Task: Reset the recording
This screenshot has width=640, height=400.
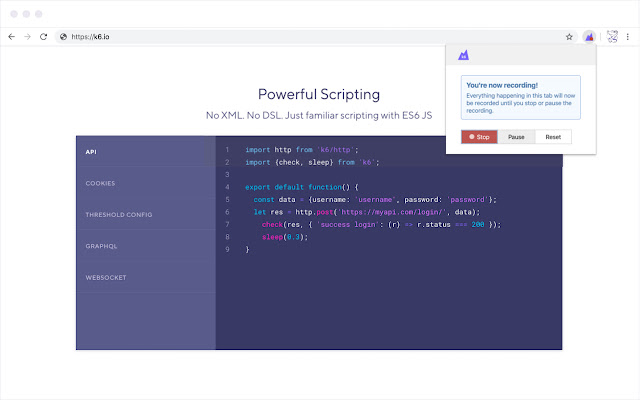Action: [553, 137]
